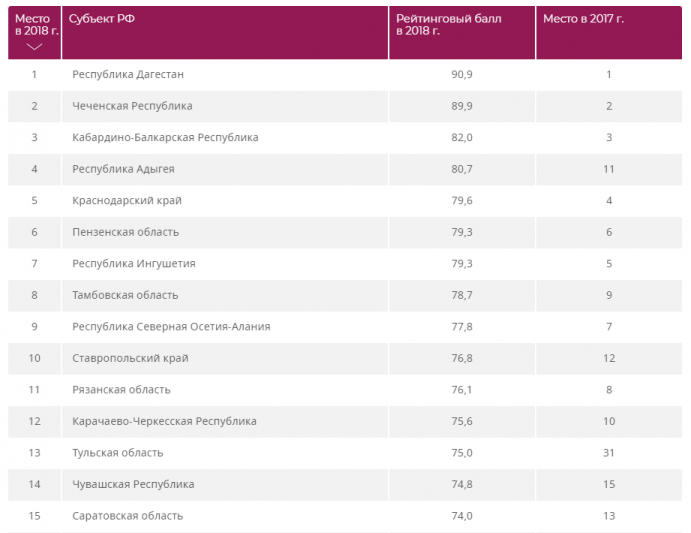Click Республика Северная Осетия-Алания
This screenshot has height=533, width=691.
tap(171, 326)
